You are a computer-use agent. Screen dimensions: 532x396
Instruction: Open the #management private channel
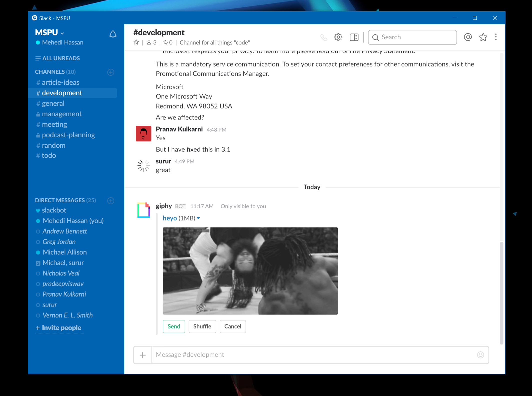pos(62,113)
